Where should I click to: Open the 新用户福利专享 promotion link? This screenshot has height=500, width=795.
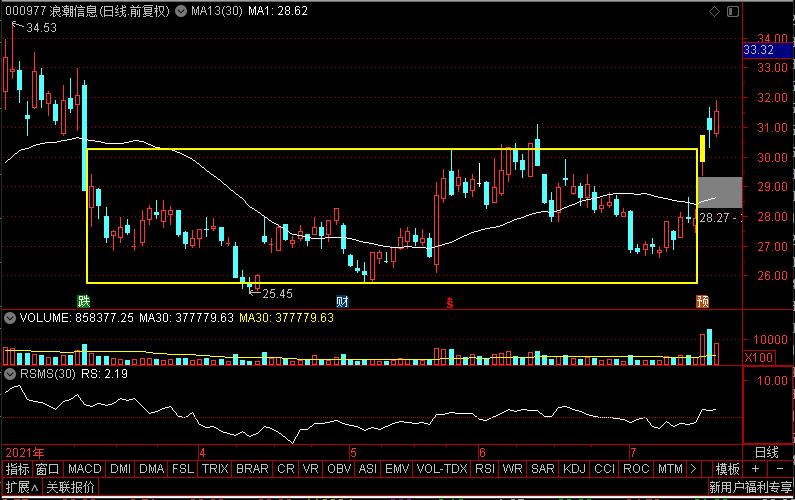tap(749, 487)
